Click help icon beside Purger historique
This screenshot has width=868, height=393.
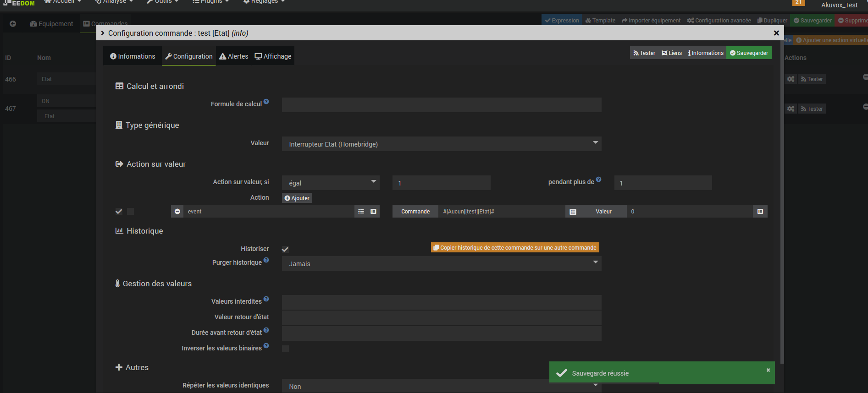pyautogui.click(x=266, y=260)
